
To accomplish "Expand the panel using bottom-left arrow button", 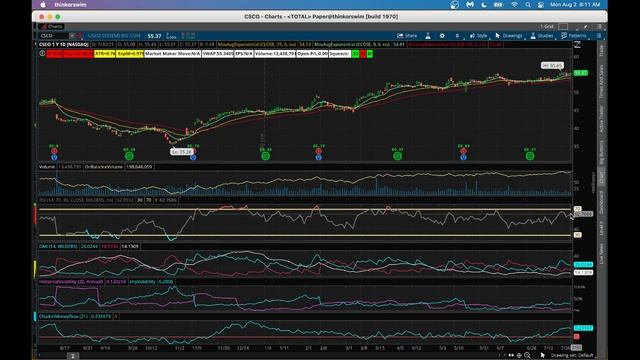I will pos(73,356).
